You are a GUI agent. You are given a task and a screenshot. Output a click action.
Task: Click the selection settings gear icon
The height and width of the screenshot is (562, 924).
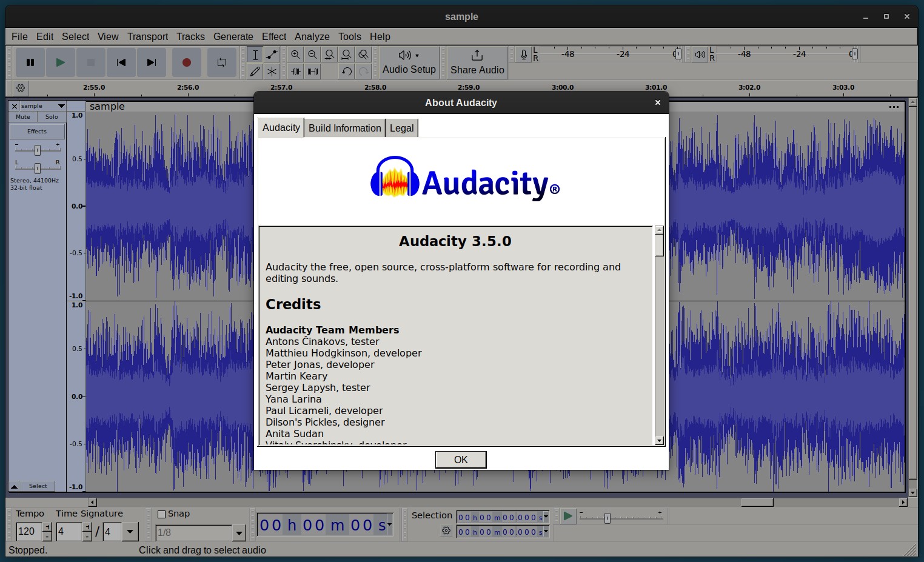pyautogui.click(x=447, y=530)
